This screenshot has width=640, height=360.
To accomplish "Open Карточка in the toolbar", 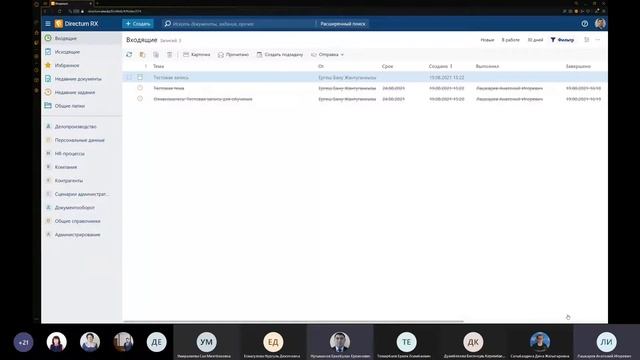I will tap(197, 55).
